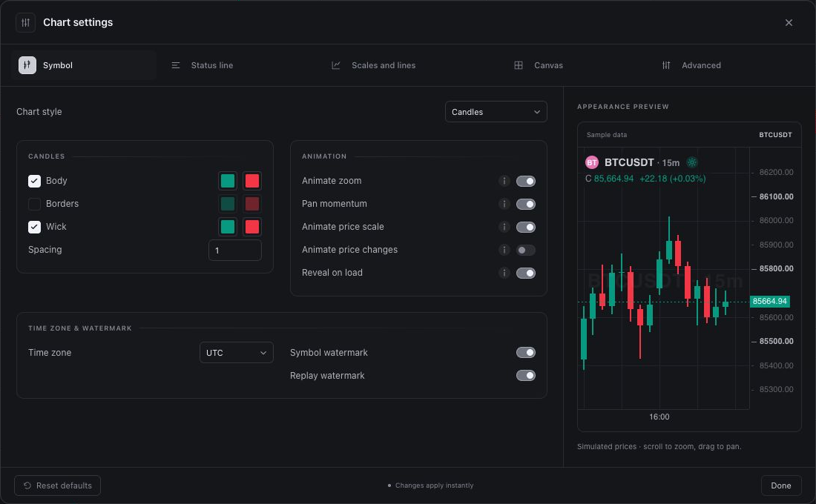816x504 pixels.
Task: Click the +22.18 (+0.03%) change value
Action: click(x=672, y=179)
